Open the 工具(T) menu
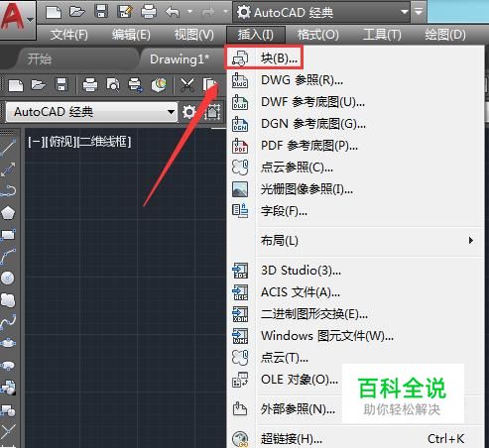489x448 pixels. pos(382,35)
